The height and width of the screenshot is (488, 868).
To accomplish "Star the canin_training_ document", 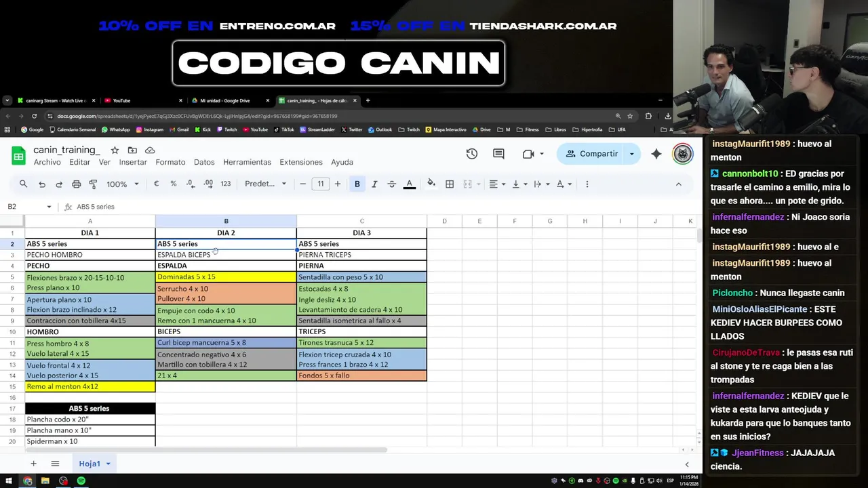I will coord(115,150).
